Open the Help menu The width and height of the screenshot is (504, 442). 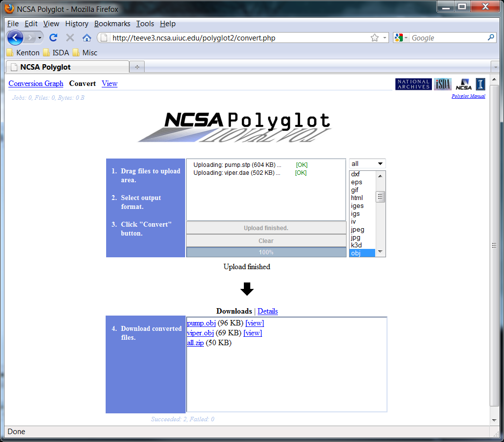coord(168,24)
